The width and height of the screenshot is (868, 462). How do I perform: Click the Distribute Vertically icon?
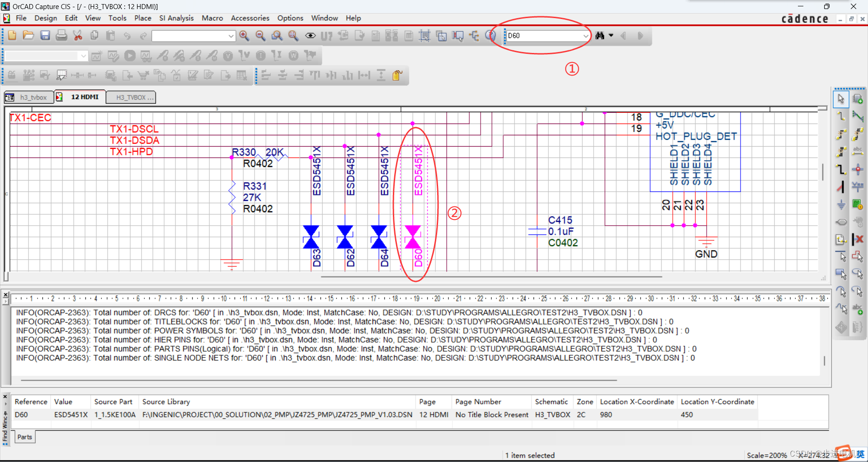point(381,75)
